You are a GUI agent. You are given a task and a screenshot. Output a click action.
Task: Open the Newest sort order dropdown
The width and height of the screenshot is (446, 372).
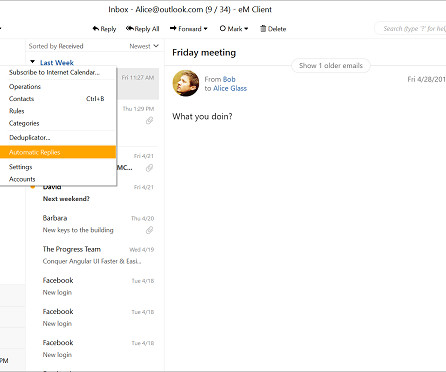coord(144,46)
